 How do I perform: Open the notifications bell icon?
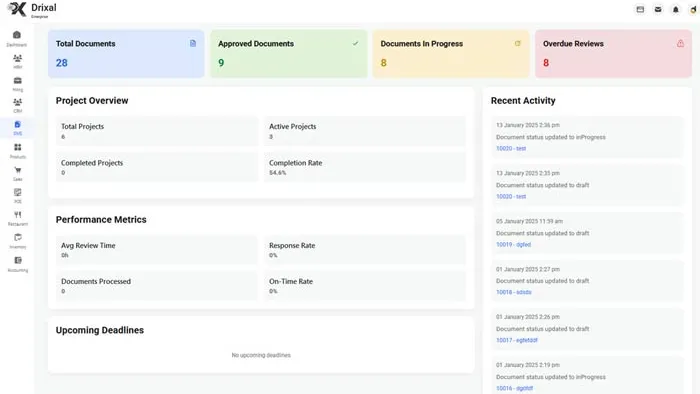pos(676,9)
